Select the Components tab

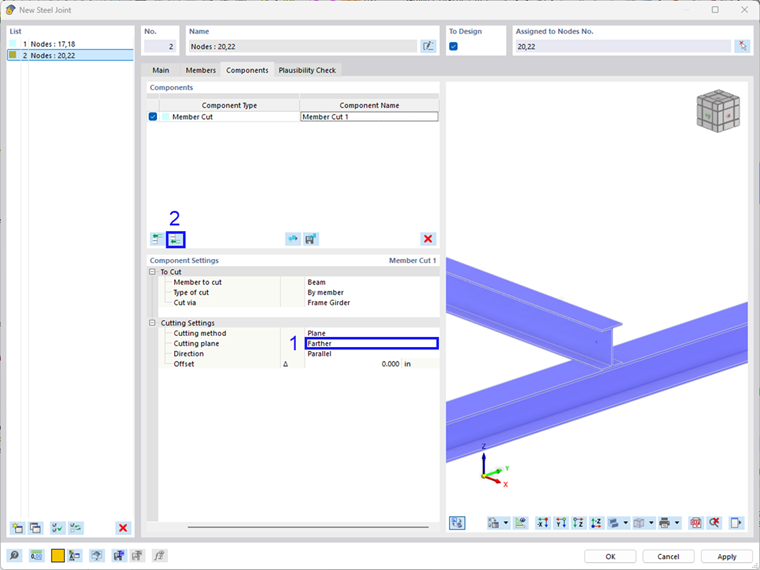click(x=247, y=70)
